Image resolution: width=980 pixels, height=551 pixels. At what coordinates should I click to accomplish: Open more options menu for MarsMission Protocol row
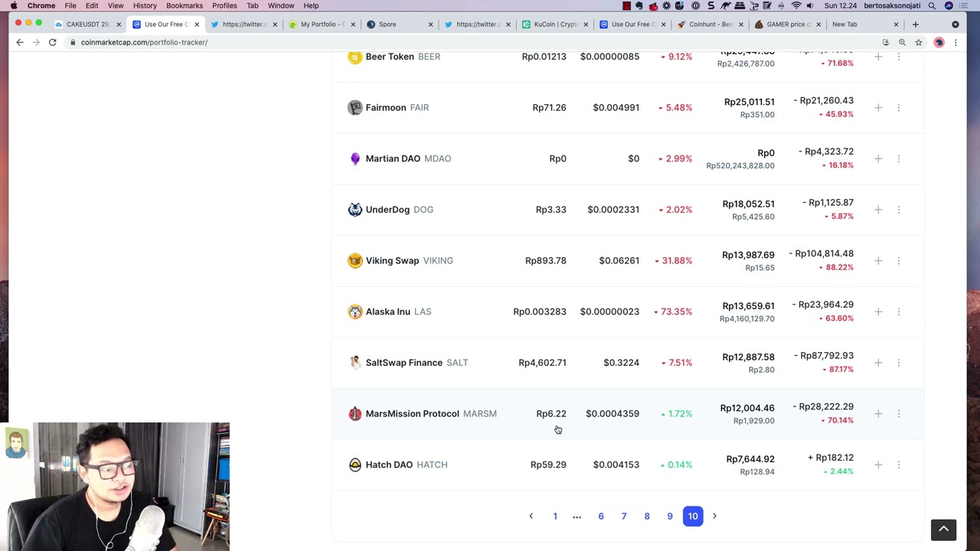pos(899,414)
